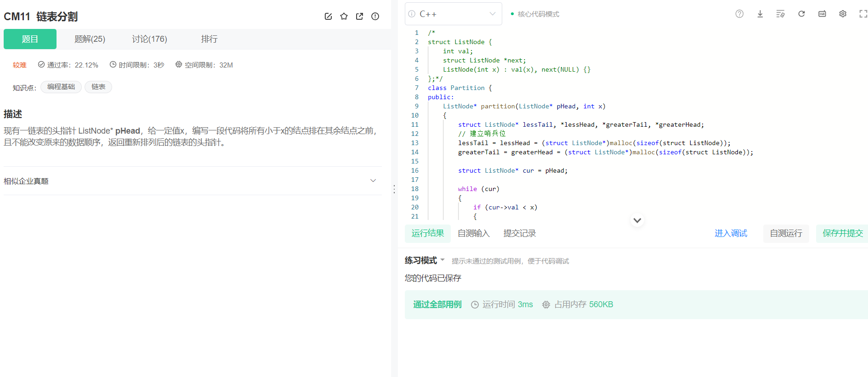This screenshot has width=868, height=377.
Task: Click the panel divider handle dots
Action: tap(394, 189)
